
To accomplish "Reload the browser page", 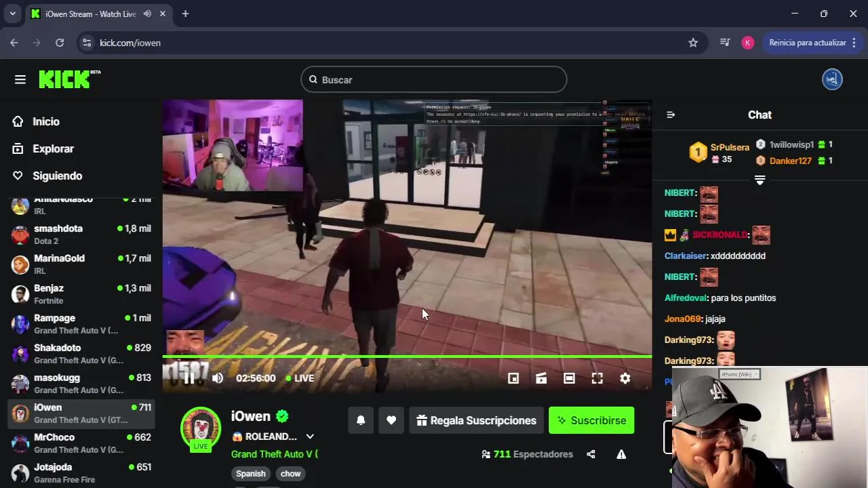I will 60,43.
